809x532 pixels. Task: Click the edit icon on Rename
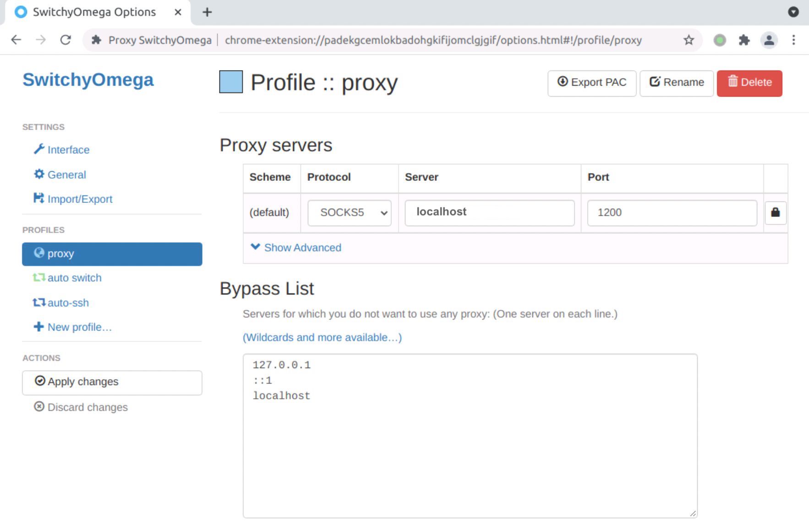655,81
